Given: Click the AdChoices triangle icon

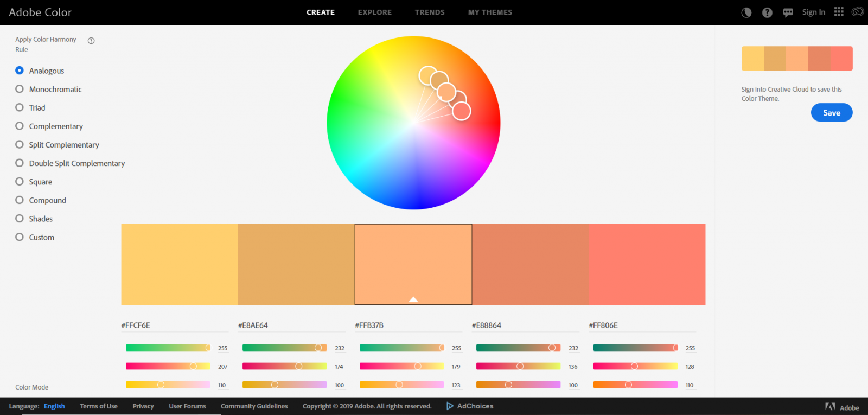Looking at the screenshot, I should click(450, 406).
